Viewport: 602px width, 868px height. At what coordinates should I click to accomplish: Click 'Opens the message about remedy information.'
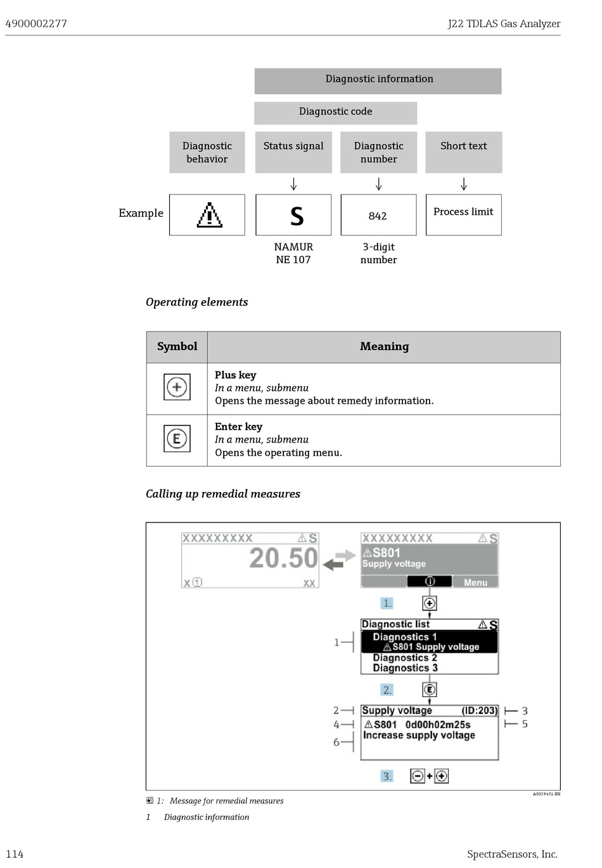(324, 401)
